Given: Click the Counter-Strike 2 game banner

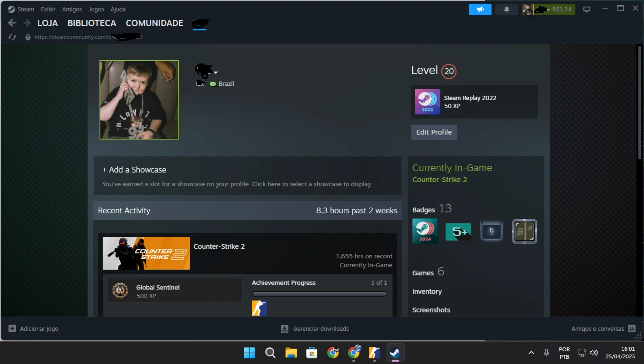Looking at the screenshot, I should [146, 253].
